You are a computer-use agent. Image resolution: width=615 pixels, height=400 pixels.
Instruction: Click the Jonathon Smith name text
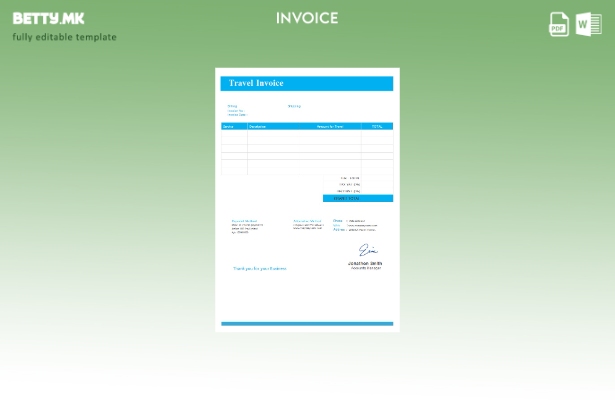click(x=365, y=263)
